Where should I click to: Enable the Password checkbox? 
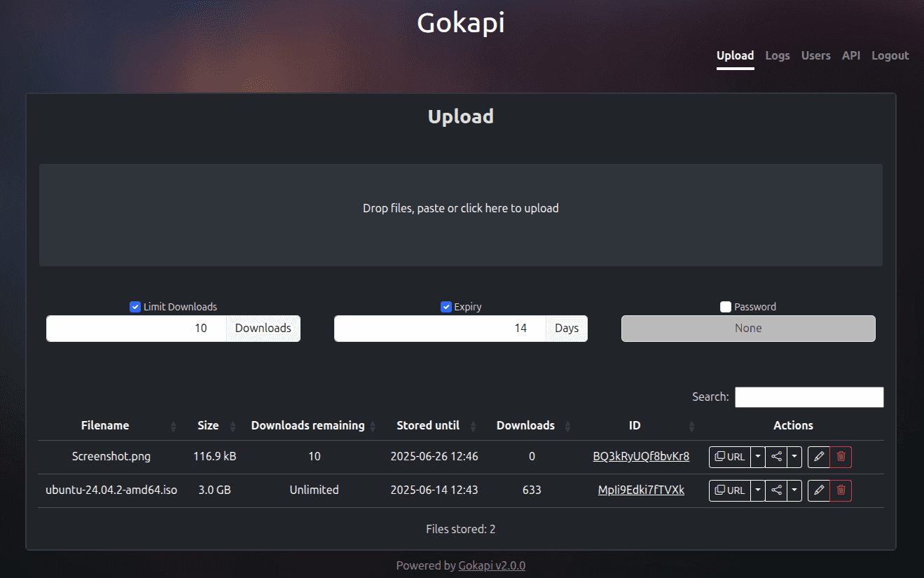[x=727, y=306]
